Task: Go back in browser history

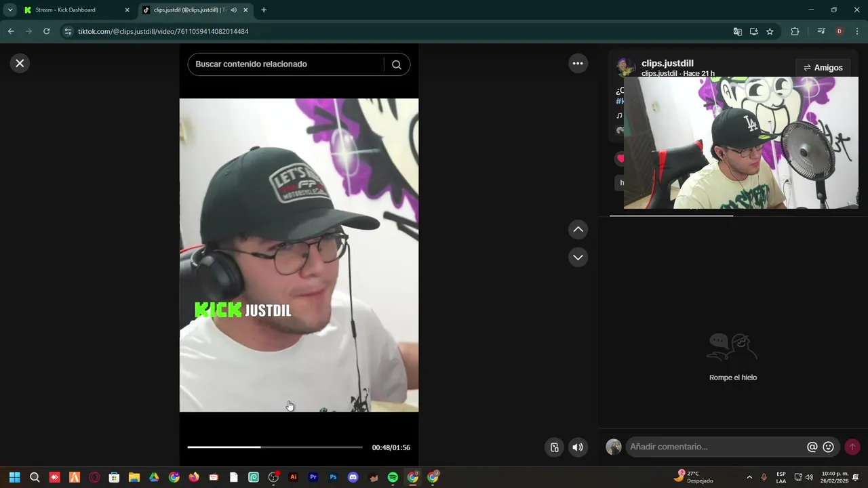Action: 11,31
